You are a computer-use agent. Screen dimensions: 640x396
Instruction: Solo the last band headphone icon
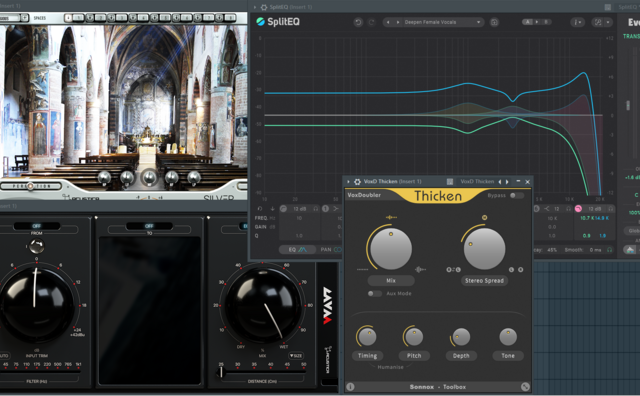point(610,209)
